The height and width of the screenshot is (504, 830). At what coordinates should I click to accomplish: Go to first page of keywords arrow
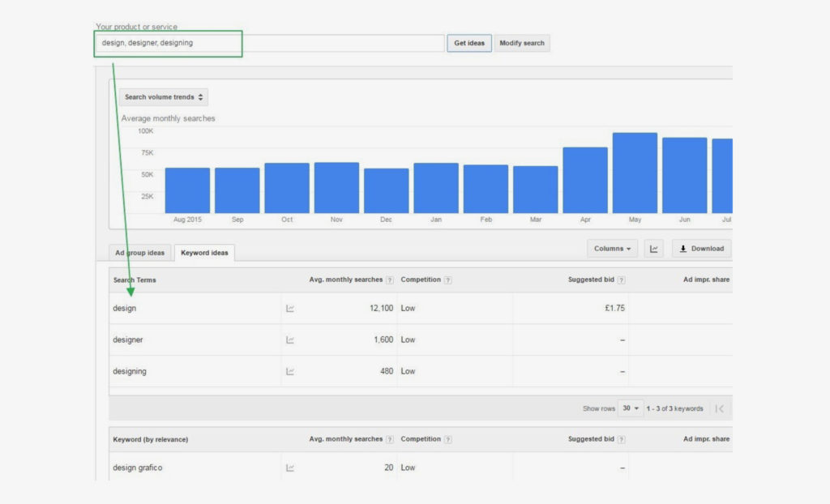point(720,408)
